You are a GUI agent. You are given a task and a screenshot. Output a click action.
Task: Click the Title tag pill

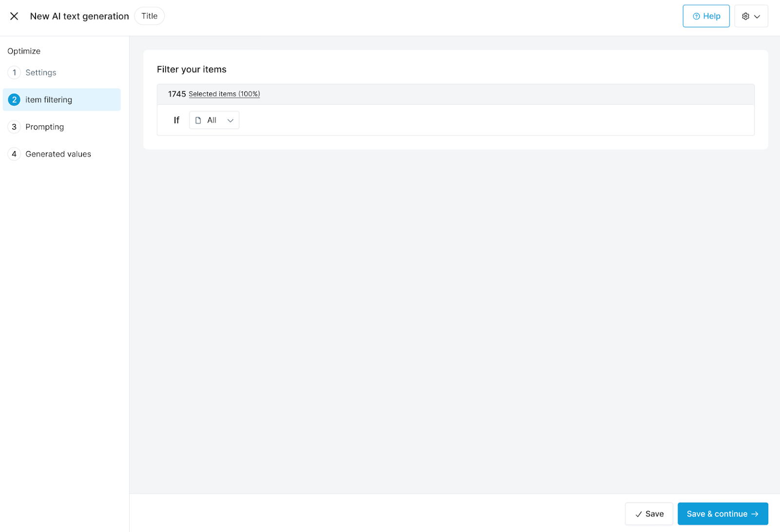[149, 16]
